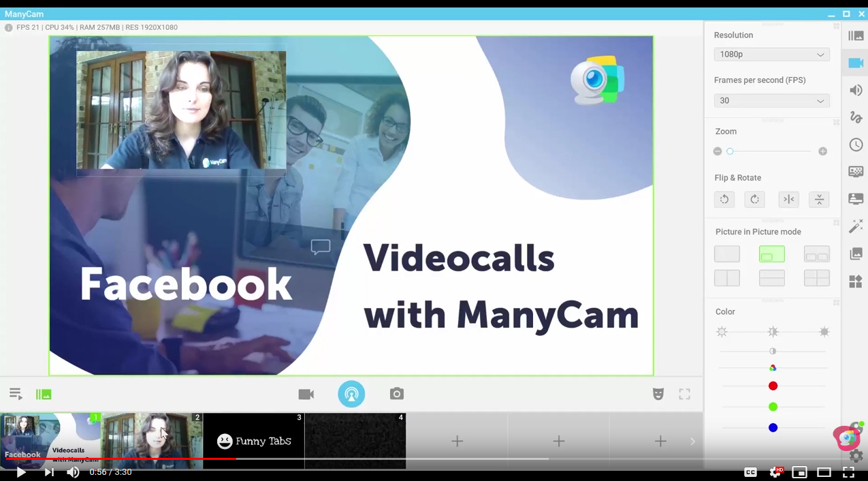Open the presets panel in the right sidebar
The width and height of the screenshot is (868, 481).
coord(856,35)
